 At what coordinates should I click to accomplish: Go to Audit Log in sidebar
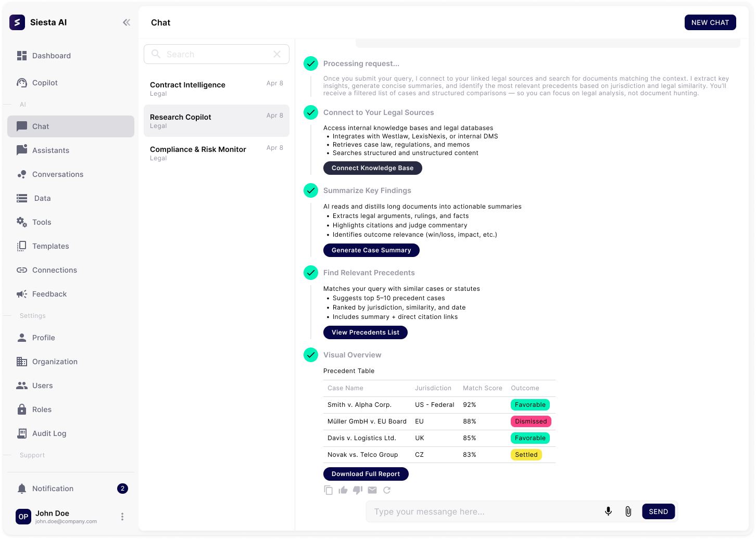[49, 433]
